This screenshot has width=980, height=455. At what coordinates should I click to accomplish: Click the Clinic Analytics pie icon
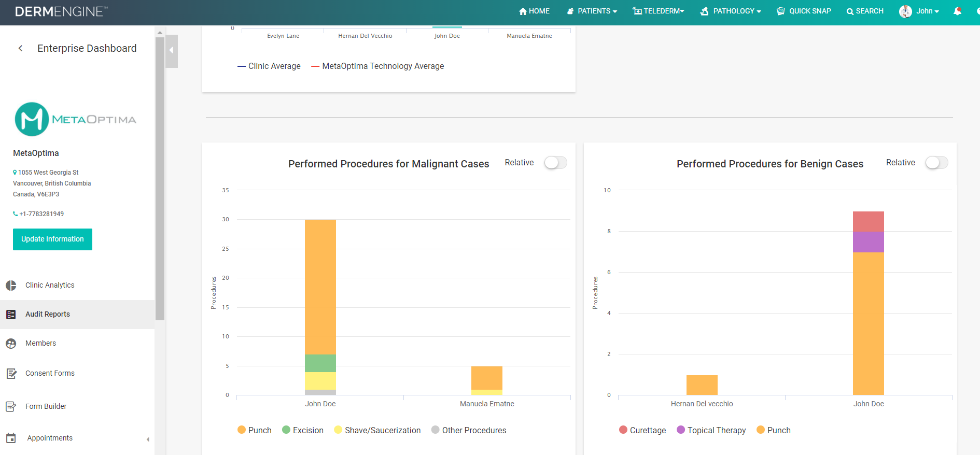11,286
